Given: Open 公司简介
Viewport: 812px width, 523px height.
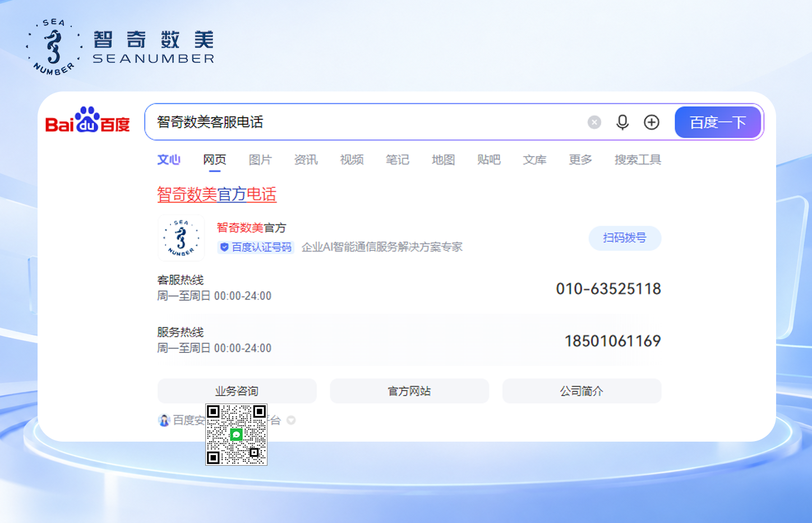Looking at the screenshot, I should pos(582,391).
